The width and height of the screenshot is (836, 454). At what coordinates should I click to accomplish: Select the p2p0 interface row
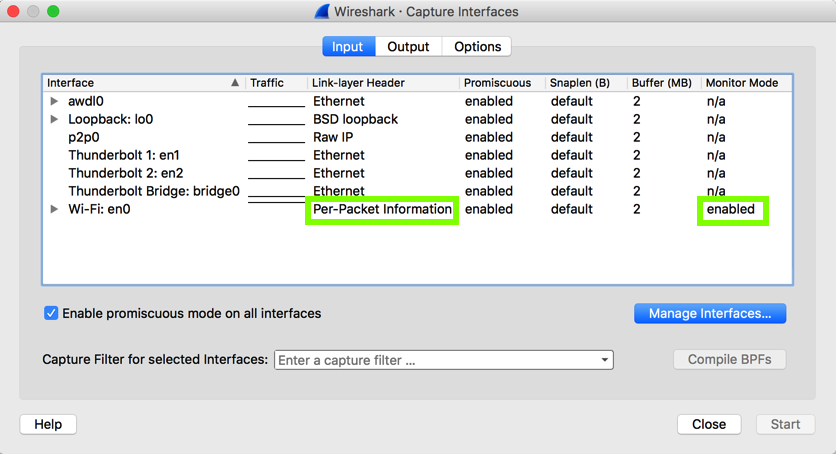(84, 137)
